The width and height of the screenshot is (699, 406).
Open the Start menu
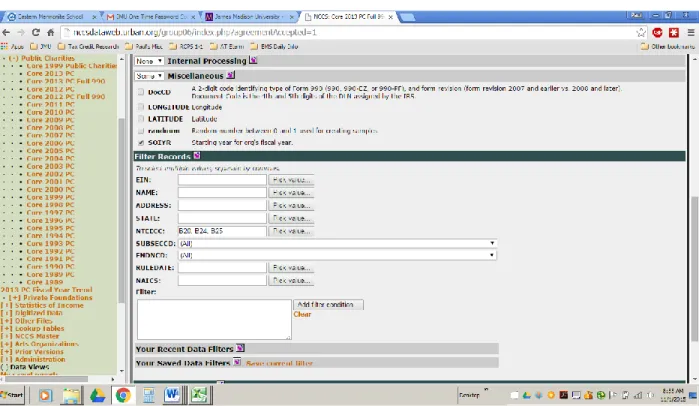click(x=12, y=395)
